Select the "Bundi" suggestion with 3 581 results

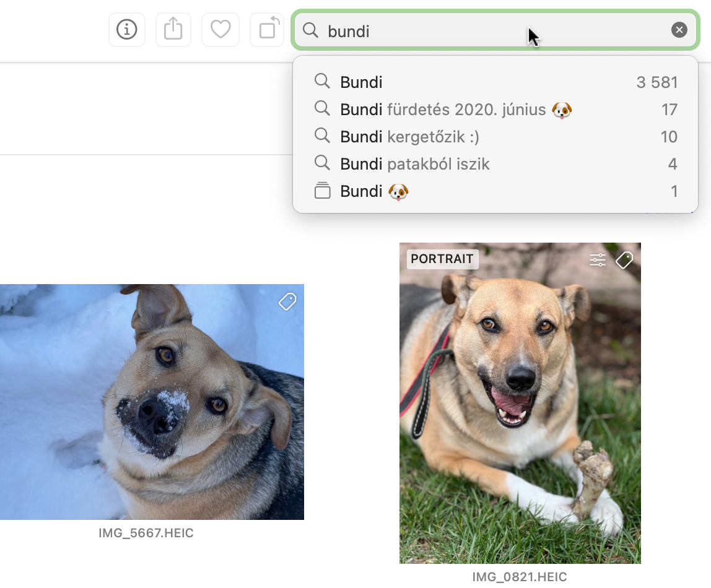pyautogui.click(x=495, y=82)
